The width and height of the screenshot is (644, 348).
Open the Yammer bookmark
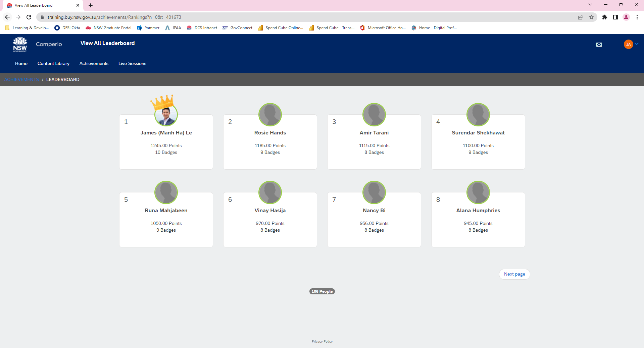(x=148, y=28)
